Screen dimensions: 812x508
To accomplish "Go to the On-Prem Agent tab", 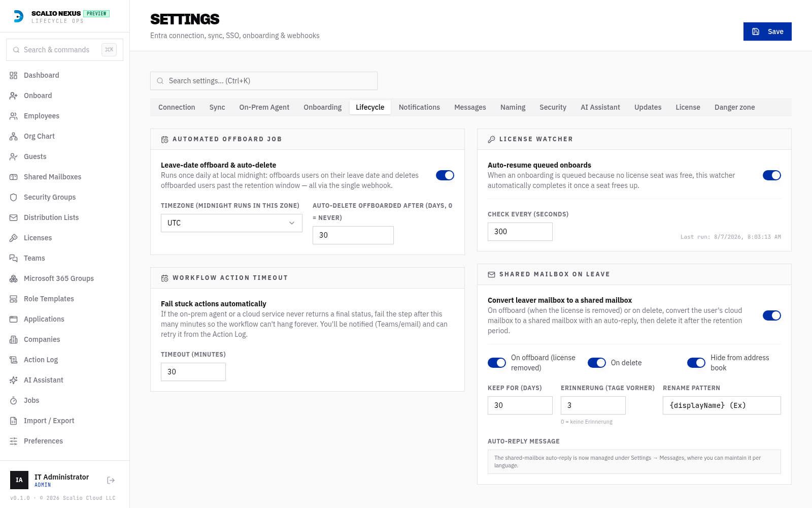I will [264, 107].
